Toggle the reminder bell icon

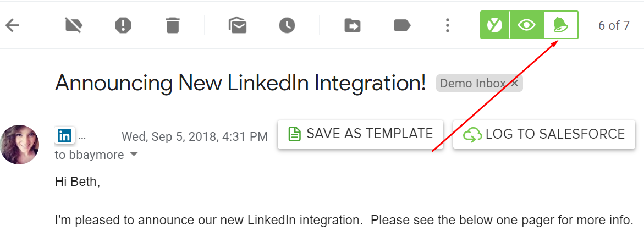click(561, 25)
